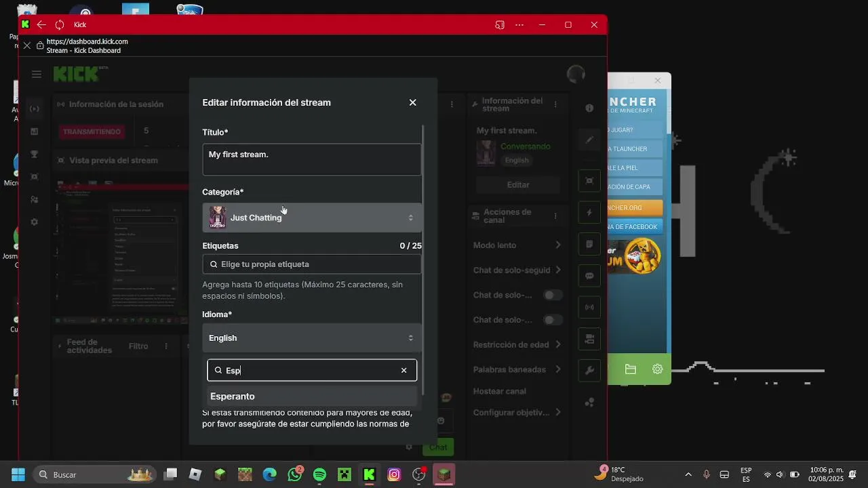Image resolution: width=868 pixels, height=488 pixels.
Task: Open the browser's three-dot more menu
Action: point(519,24)
